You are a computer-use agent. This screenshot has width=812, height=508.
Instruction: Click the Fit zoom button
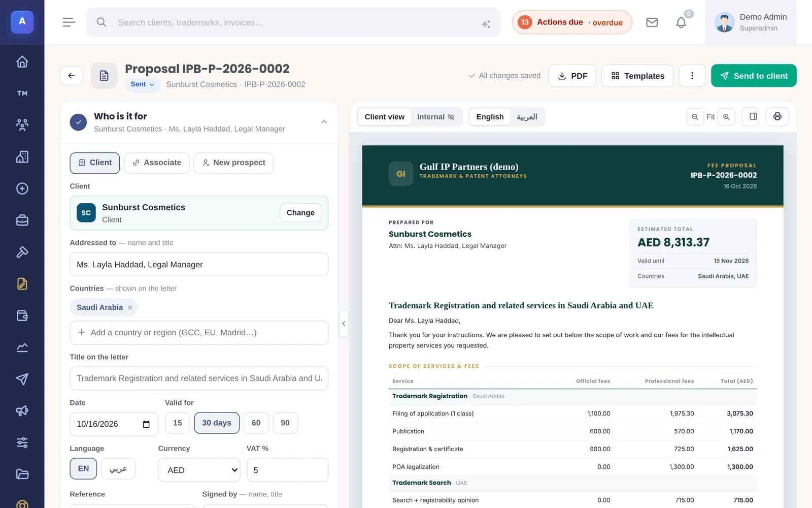point(710,117)
